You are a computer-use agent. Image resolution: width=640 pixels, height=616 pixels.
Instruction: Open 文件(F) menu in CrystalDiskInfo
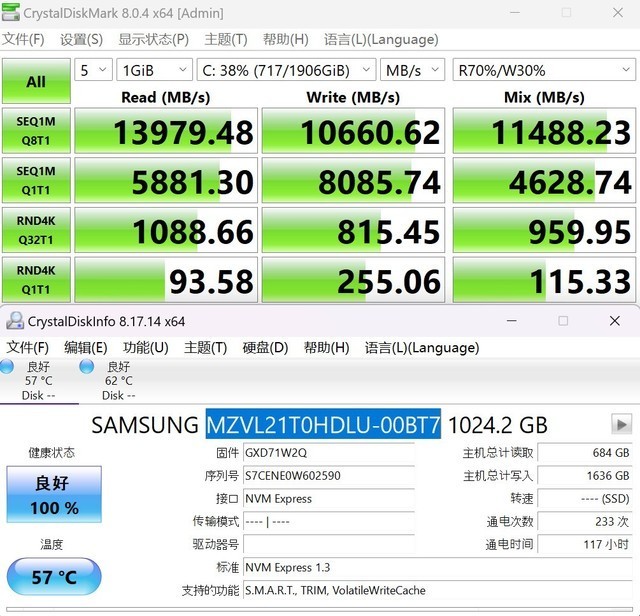[x=27, y=348]
